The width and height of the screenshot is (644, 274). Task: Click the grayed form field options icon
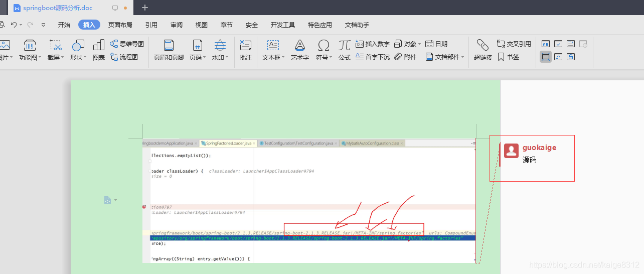583,44
